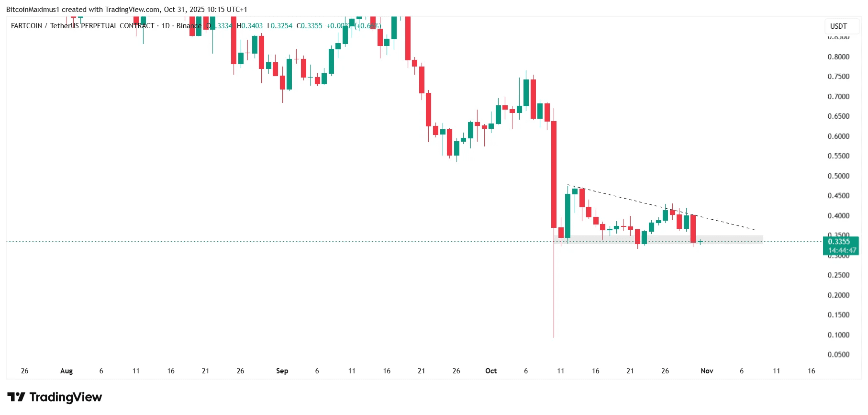The width and height of the screenshot is (868, 415).
Task: Click the Sep label on time axis
Action: [x=282, y=371]
